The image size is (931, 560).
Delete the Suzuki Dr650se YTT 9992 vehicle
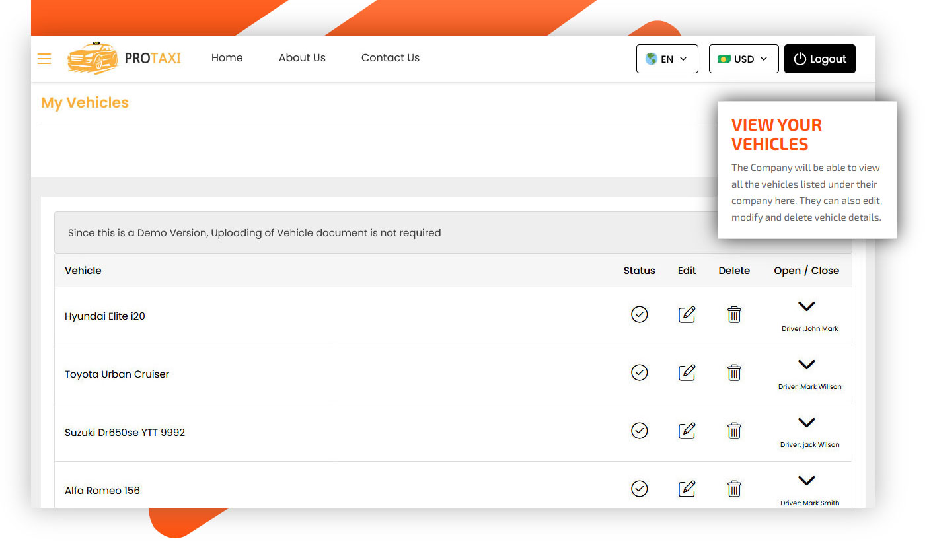[734, 431]
